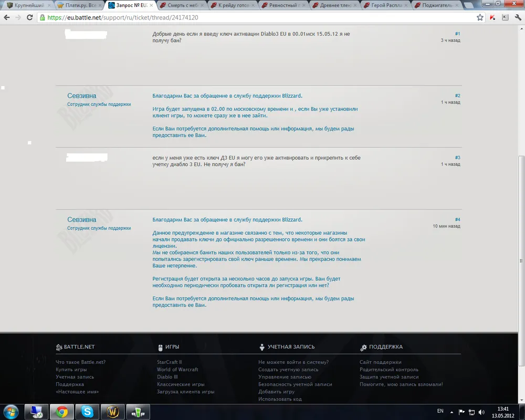Image resolution: width=525 pixels, height=420 pixels.
Task: Show hidden system tray icons
Action: pos(451,412)
